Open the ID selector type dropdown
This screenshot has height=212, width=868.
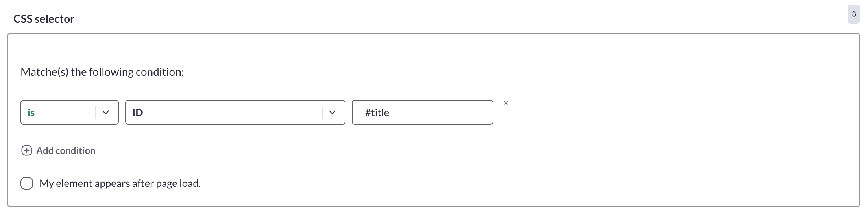tap(235, 112)
